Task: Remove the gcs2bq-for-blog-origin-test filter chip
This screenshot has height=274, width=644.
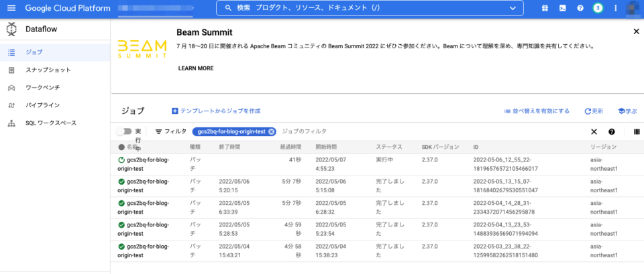Action: (x=270, y=132)
